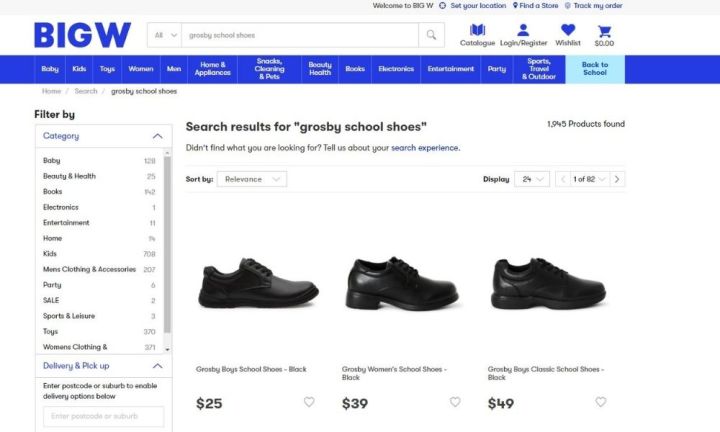This screenshot has height=432, width=720.
Task: Open the Baby menu
Action: (x=50, y=69)
